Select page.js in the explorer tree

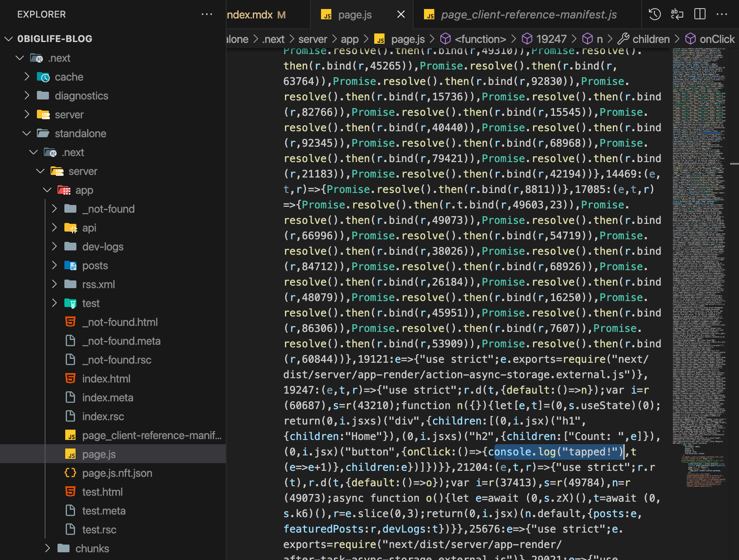(x=113, y=454)
